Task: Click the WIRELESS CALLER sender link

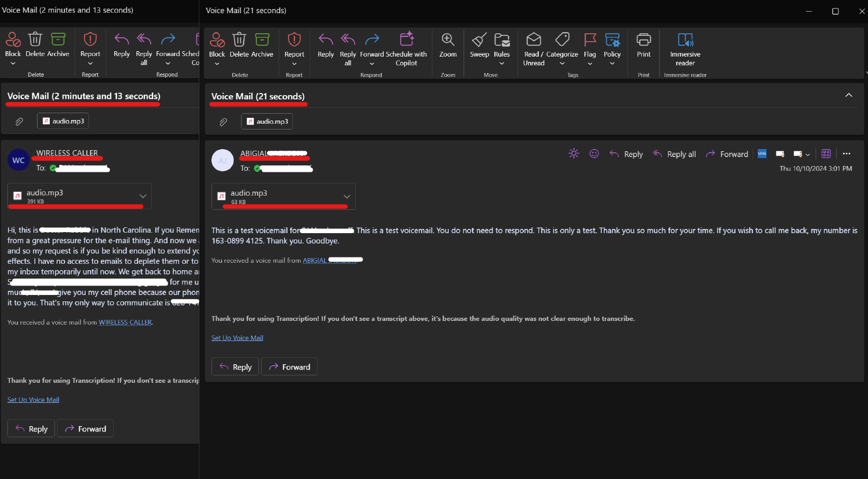Action: [x=125, y=323]
